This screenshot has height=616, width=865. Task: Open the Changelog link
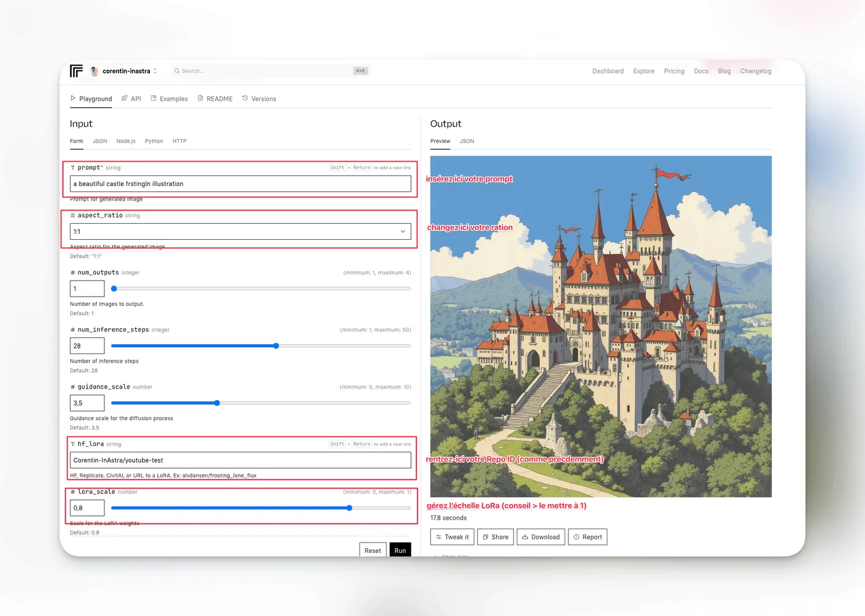click(x=756, y=71)
